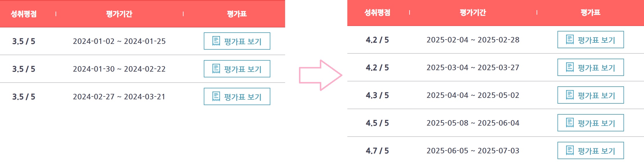The image size is (644, 162).
Task: Click 성취평점 header in the right table
Action: tap(377, 13)
